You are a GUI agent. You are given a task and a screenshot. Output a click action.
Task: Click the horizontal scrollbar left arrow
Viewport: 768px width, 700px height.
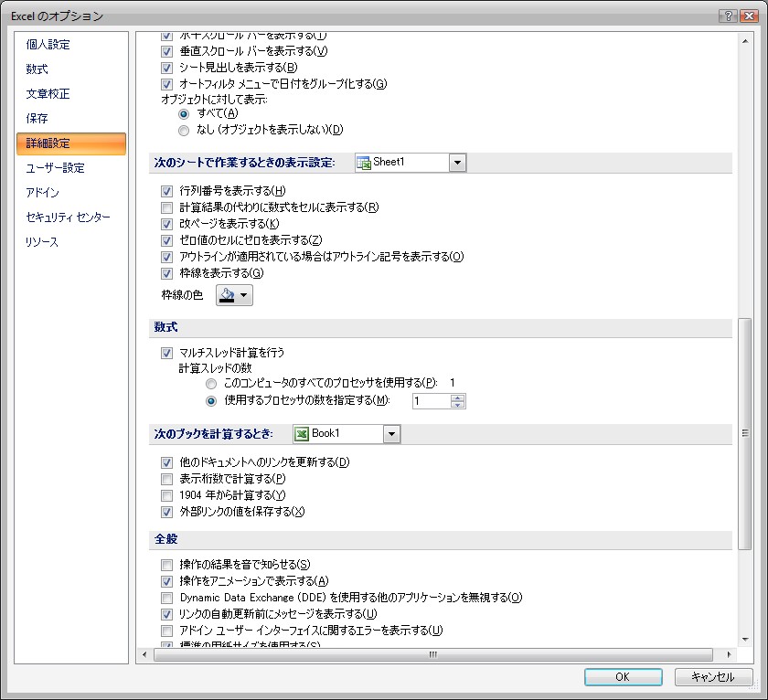(x=144, y=654)
